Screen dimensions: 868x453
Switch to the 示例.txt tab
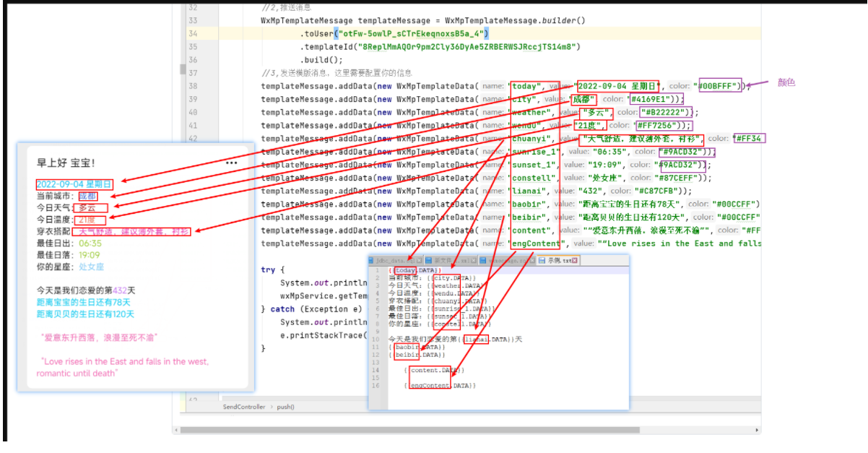558,260
